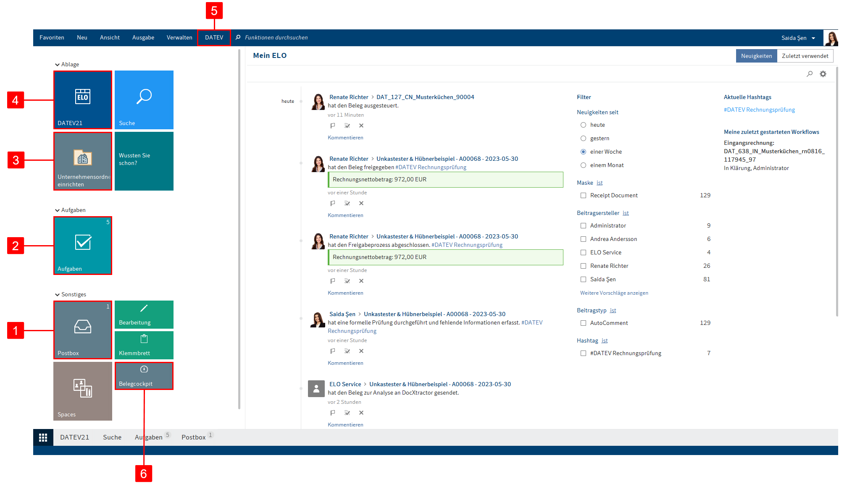
Task: Dismiss the DAT_127_CN_Musterküchen_90004 post
Action: pos(361,126)
